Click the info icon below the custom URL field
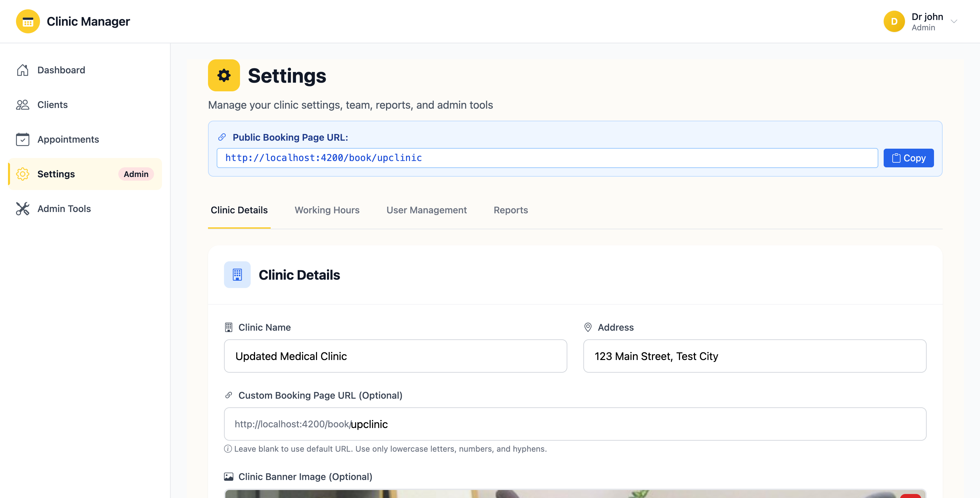 tap(228, 449)
